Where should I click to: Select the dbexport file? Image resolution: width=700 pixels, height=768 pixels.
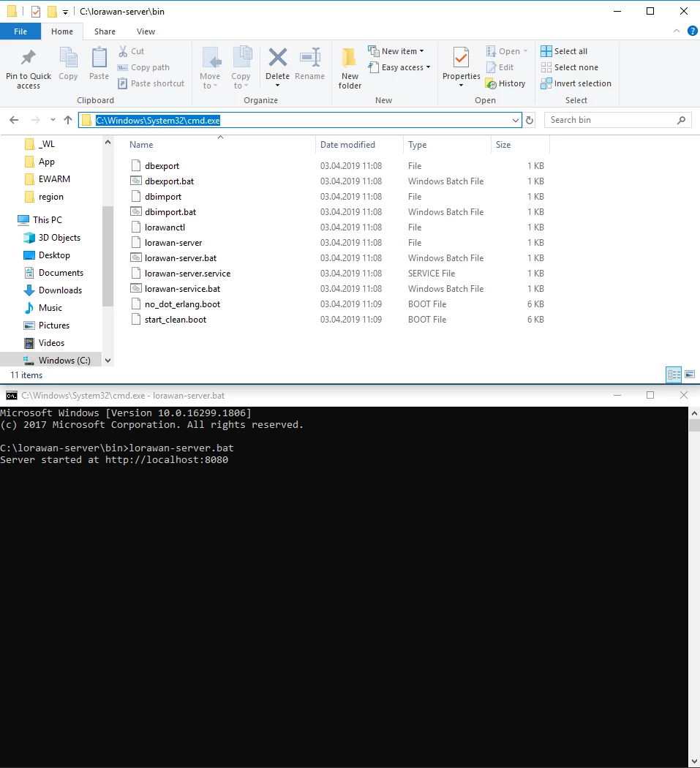point(162,165)
